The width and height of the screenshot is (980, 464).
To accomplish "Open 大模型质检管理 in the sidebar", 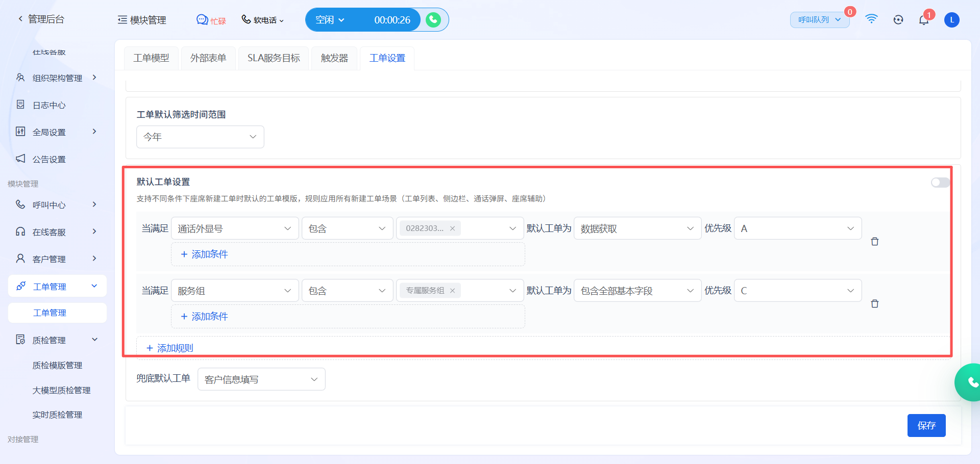I will [x=61, y=390].
